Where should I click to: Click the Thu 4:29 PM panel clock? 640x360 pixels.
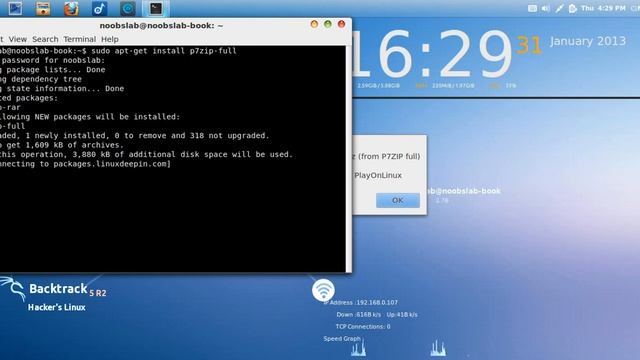603,8
